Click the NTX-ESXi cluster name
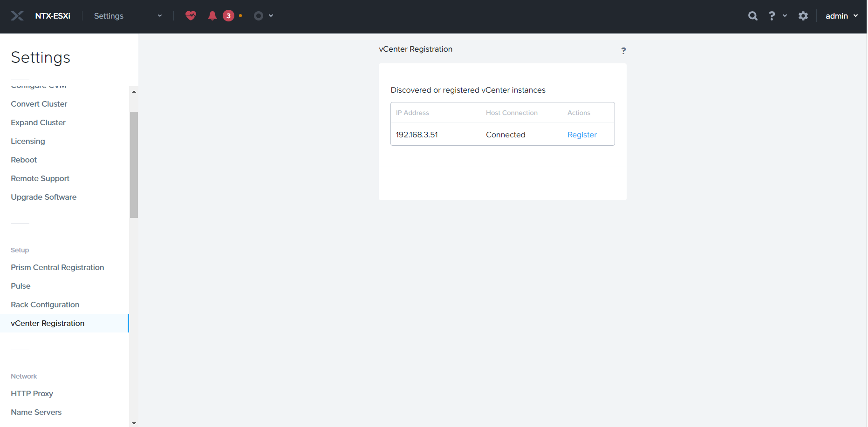The width and height of the screenshot is (868, 427). (x=53, y=16)
